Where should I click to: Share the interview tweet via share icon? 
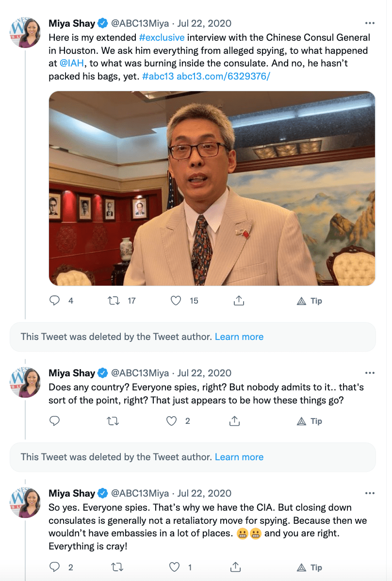[x=238, y=301]
